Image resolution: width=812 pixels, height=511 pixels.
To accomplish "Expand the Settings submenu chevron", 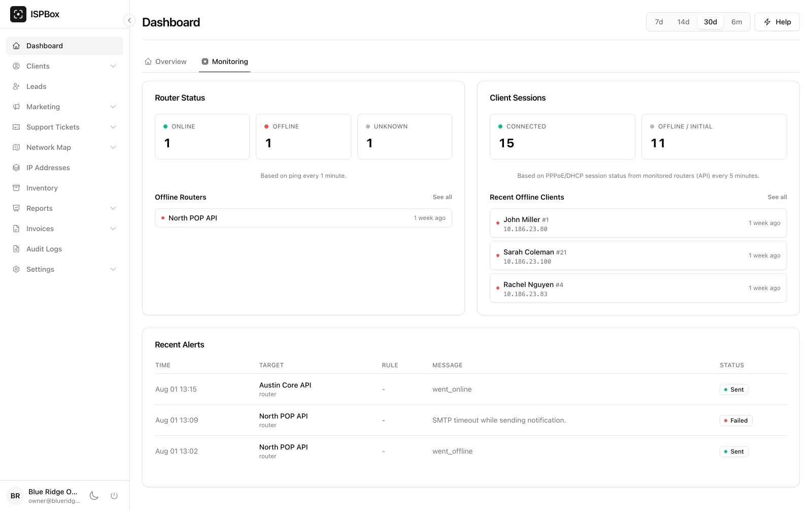I will (113, 269).
